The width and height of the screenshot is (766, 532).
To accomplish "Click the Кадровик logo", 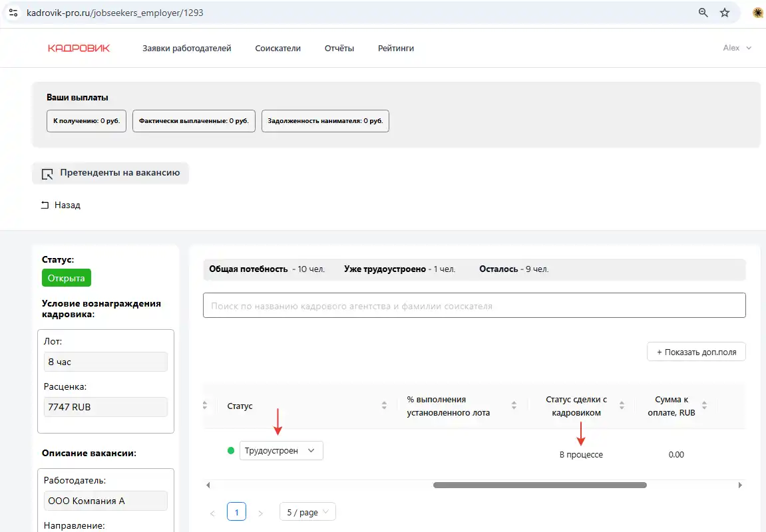I will [79, 48].
